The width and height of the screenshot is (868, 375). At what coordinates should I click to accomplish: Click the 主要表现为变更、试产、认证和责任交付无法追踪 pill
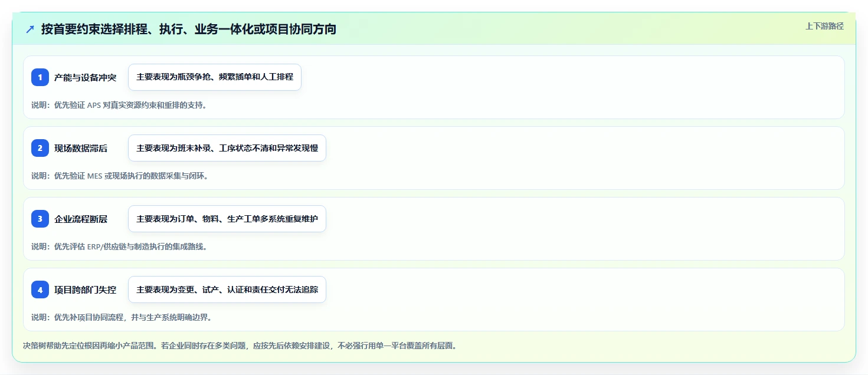click(x=227, y=290)
